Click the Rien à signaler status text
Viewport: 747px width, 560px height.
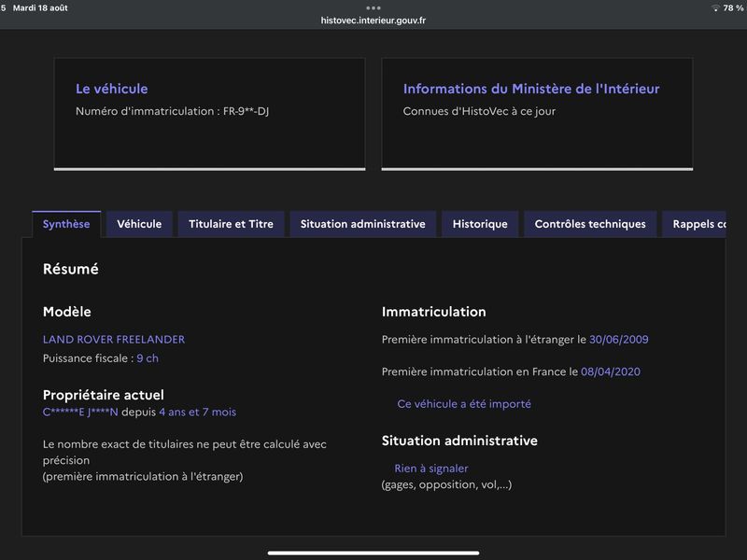tap(431, 469)
